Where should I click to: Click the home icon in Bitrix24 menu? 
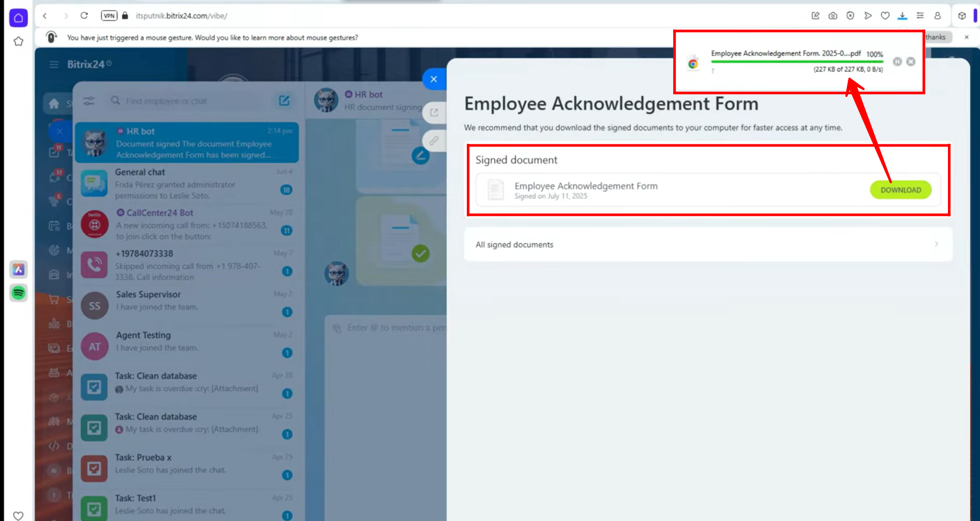click(x=54, y=104)
